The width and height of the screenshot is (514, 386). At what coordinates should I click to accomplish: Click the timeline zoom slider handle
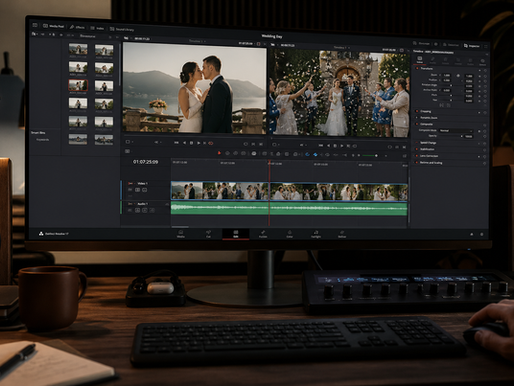[x=376, y=156]
